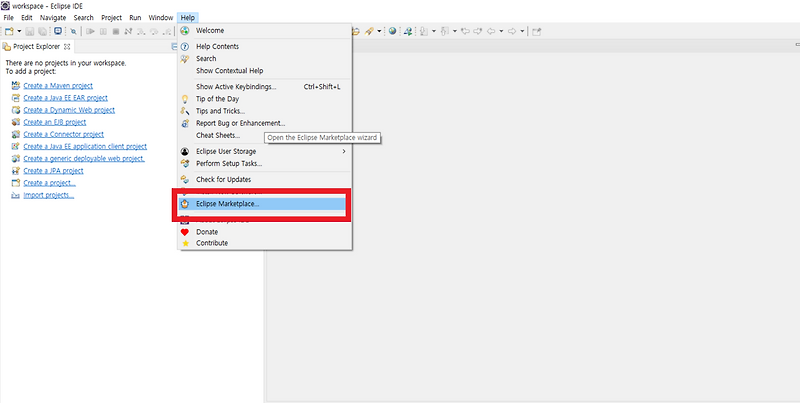Click the Open Perspective toolbar icon
800x403 pixels.
click(x=536, y=31)
